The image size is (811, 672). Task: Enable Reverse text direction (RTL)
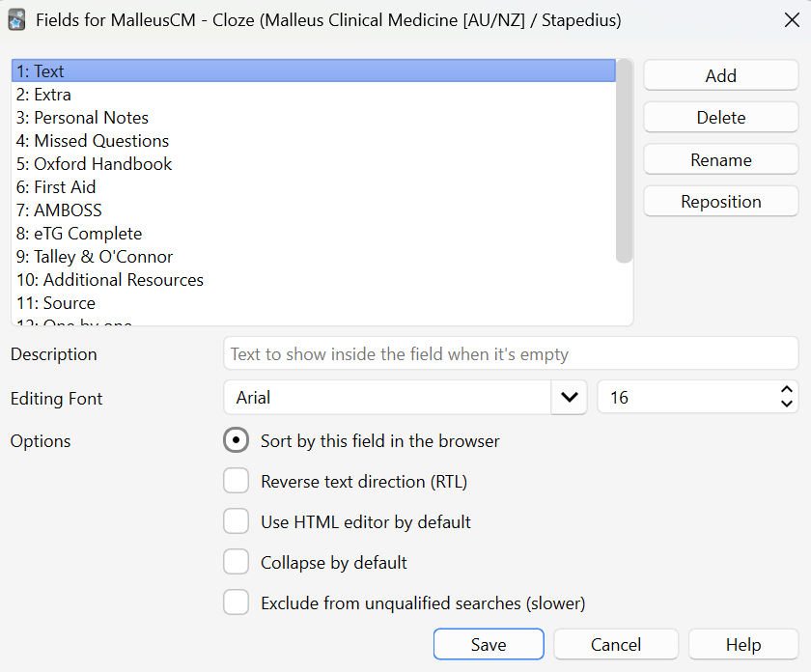coord(236,482)
